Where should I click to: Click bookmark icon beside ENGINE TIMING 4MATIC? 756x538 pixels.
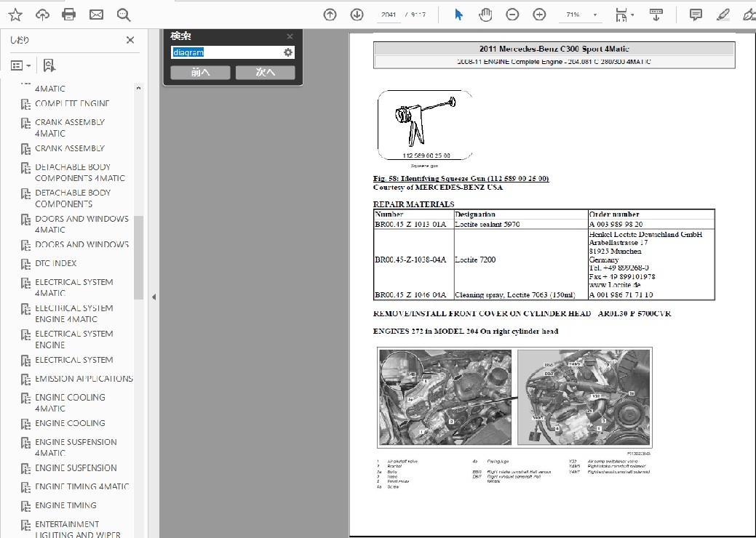click(25, 487)
